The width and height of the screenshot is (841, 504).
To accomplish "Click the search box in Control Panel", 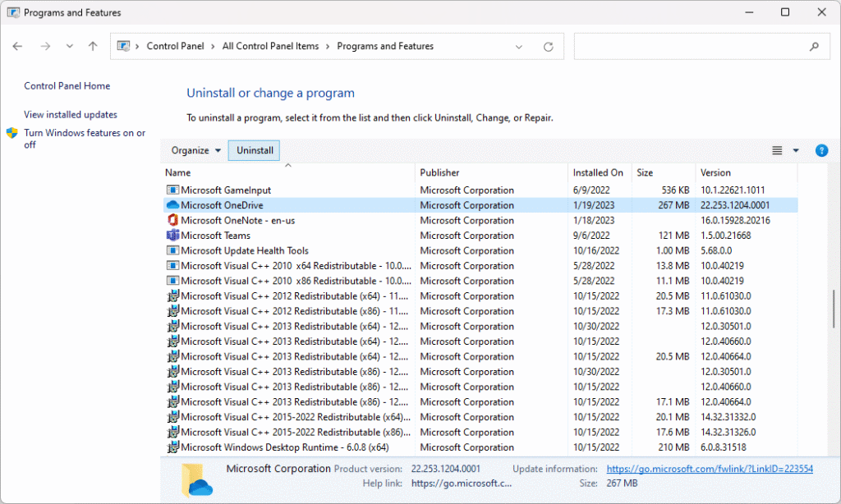I will pos(701,47).
